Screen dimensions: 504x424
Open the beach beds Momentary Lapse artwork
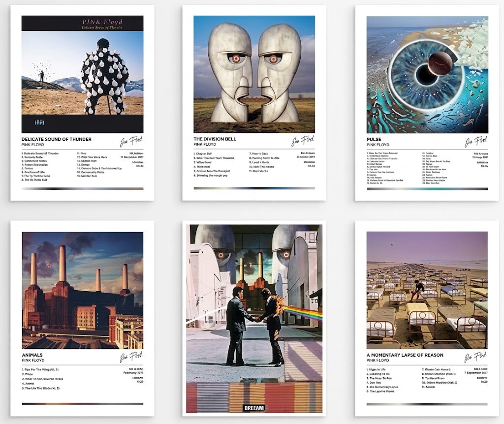pos(427,290)
